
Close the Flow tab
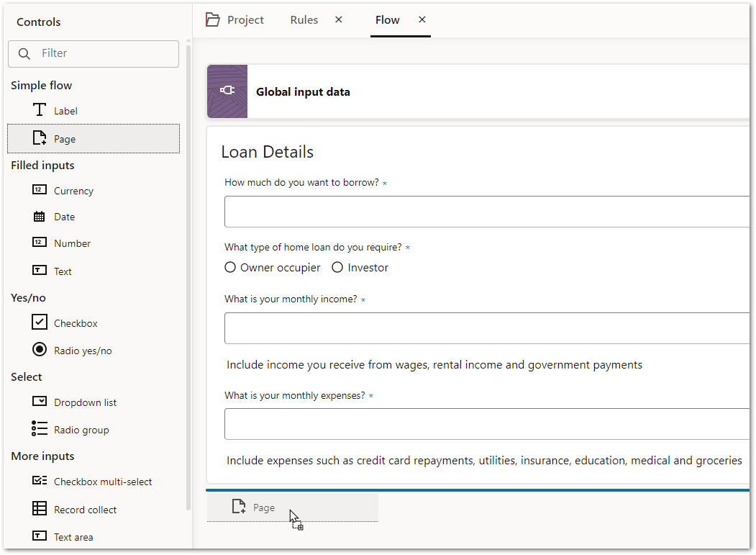click(422, 19)
